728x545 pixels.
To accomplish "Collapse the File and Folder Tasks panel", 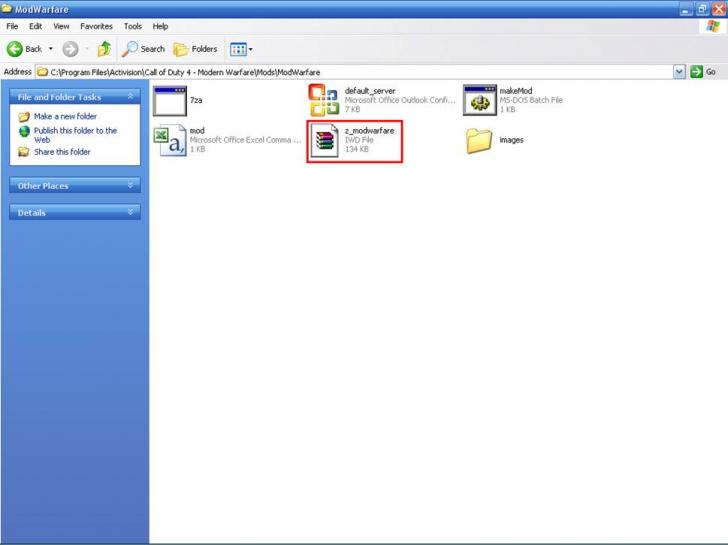I will click(x=130, y=96).
